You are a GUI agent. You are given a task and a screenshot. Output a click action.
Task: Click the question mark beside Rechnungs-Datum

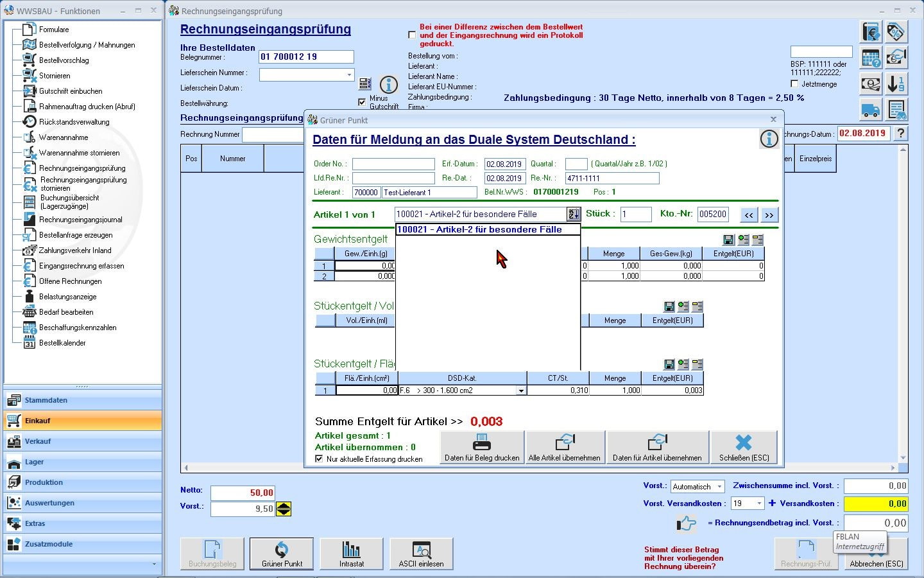tap(901, 133)
